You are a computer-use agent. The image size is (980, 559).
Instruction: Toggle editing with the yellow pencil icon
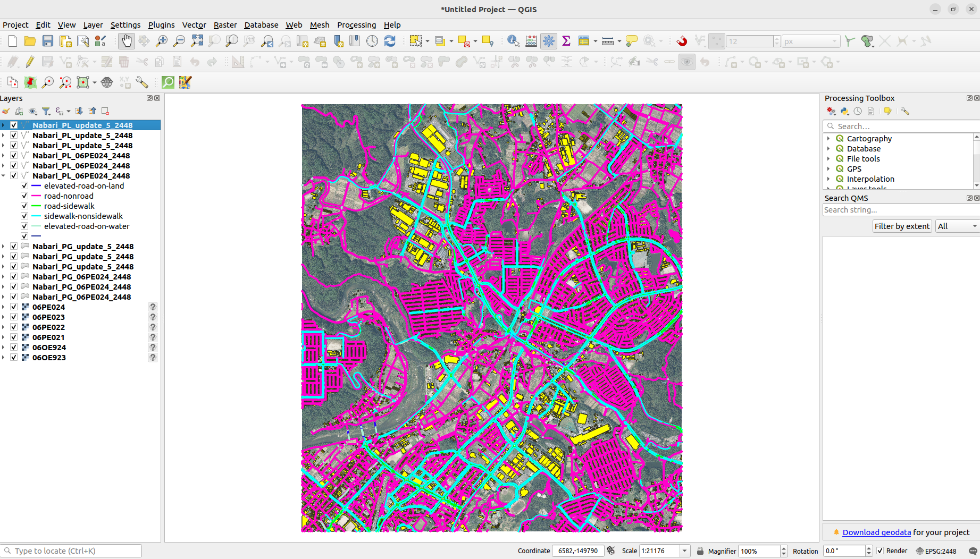click(x=30, y=62)
